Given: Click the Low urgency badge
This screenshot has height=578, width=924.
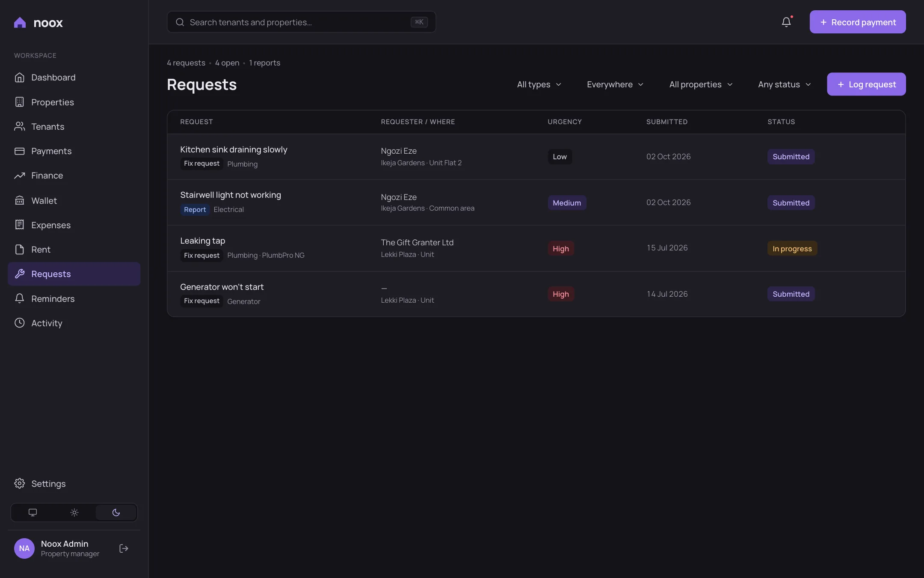Looking at the screenshot, I should 560,157.
